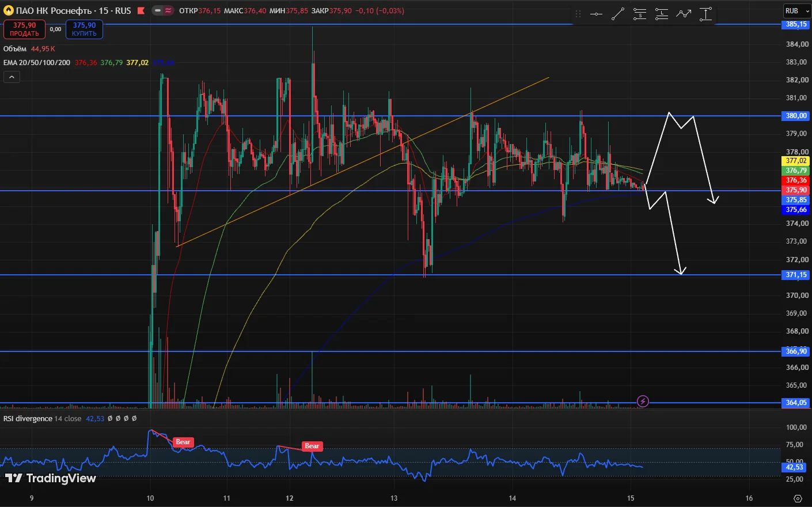Select the long position tool (L)
The height and width of the screenshot is (507, 812).
coord(662,14)
